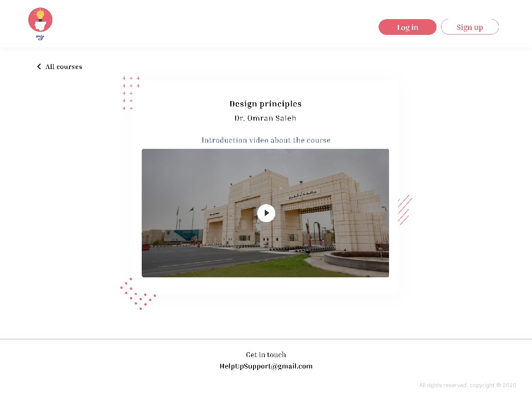Email HelpUpSupport@gmail.com from the footer
This screenshot has width=532, height=395.
click(266, 366)
